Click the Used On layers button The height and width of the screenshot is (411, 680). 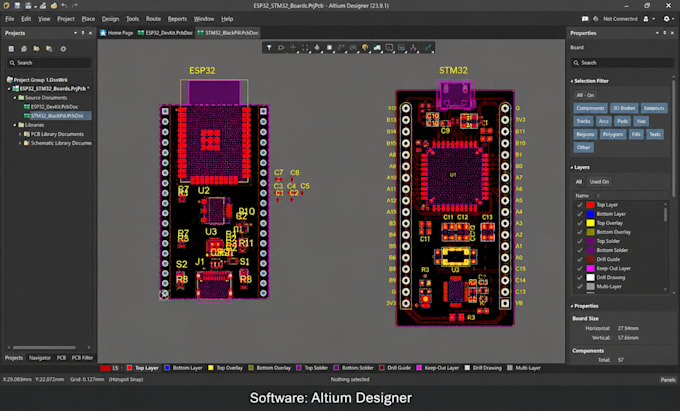(599, 182)
